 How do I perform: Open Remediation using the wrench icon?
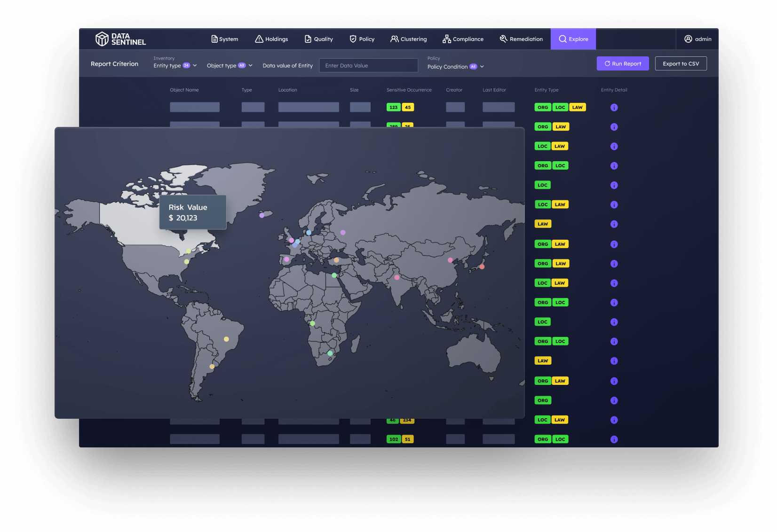click(503, 39)
